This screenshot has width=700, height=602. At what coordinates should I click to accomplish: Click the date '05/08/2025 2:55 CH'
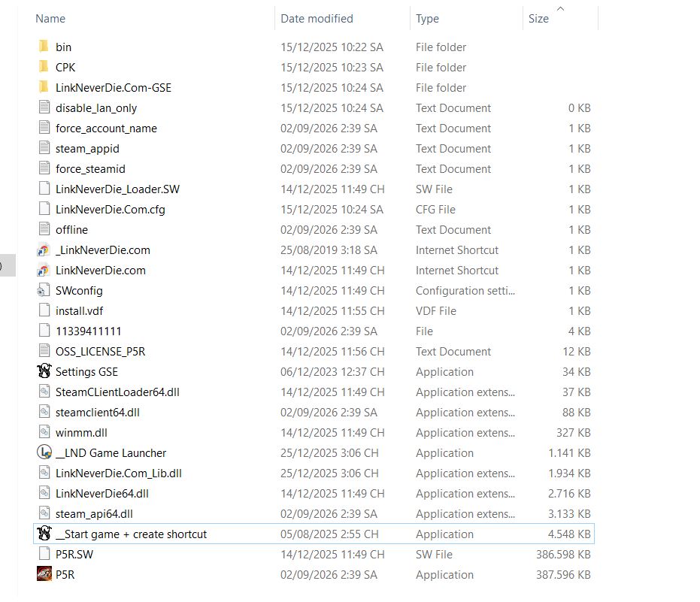pyautogui.click(x=329, y=534)
